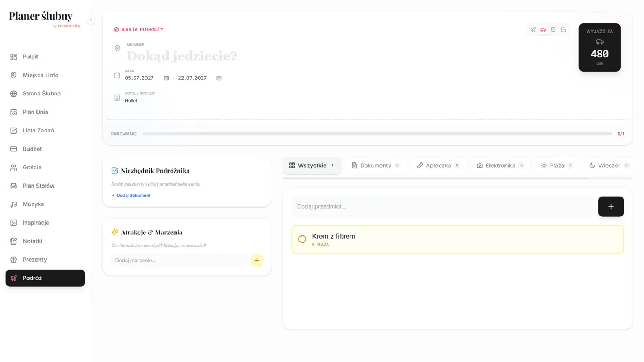This screenshot has width=644, height=362.
Task: Click the Dodaj marzenie input field
Action: point(179,260)
